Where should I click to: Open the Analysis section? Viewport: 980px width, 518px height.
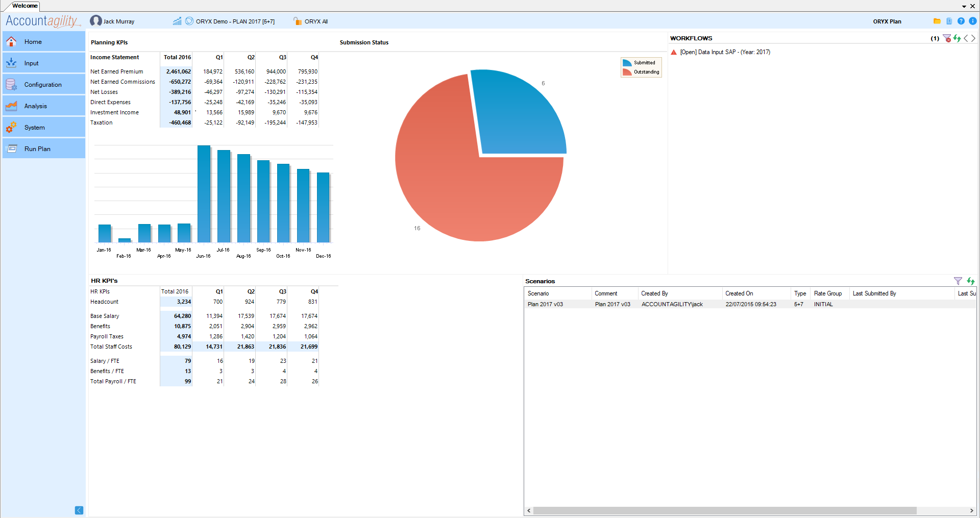(x=44, y=106)
